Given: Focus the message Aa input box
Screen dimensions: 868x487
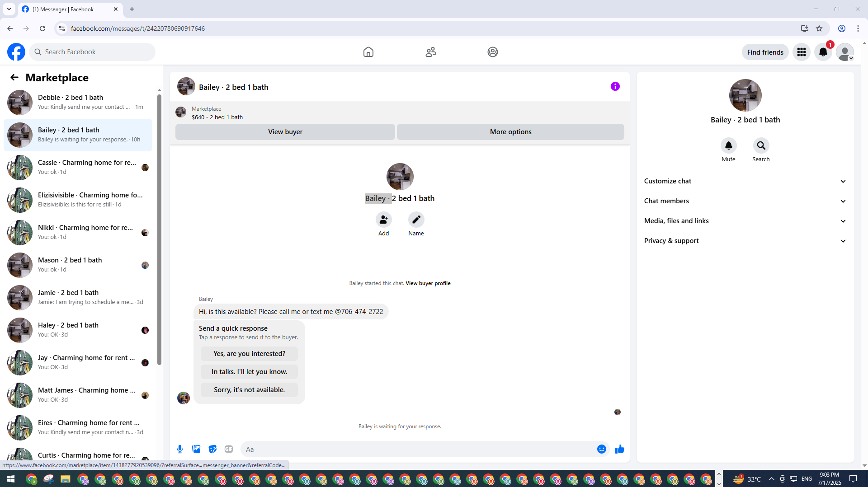Looking at the screenshot, I should 418,449.
